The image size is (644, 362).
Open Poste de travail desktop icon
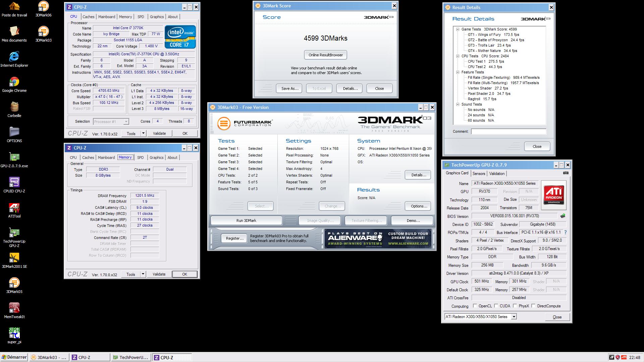(x=14, y=9)
